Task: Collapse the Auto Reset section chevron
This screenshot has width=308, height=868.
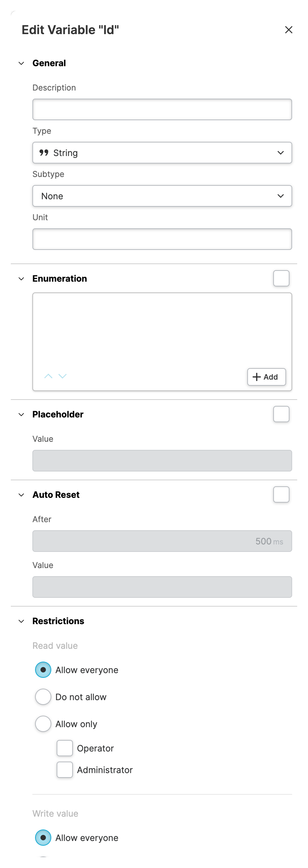Action: (x=21, y=495)
